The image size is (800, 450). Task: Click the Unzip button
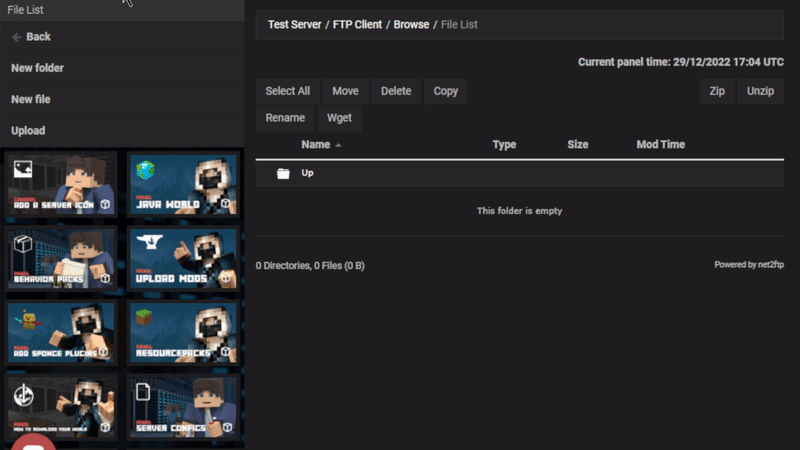pos(760,91)
